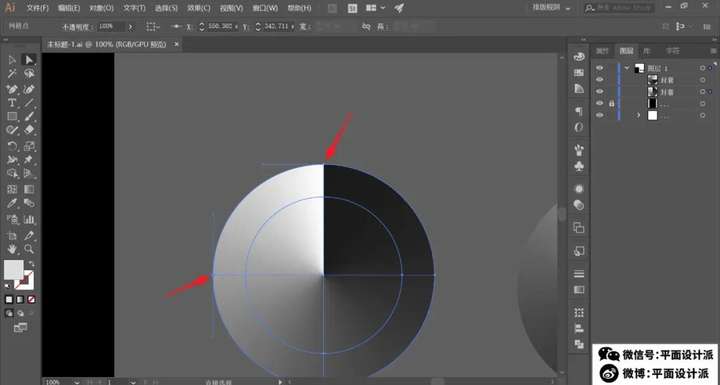Choose the Column Graph tool

point(29,219)
